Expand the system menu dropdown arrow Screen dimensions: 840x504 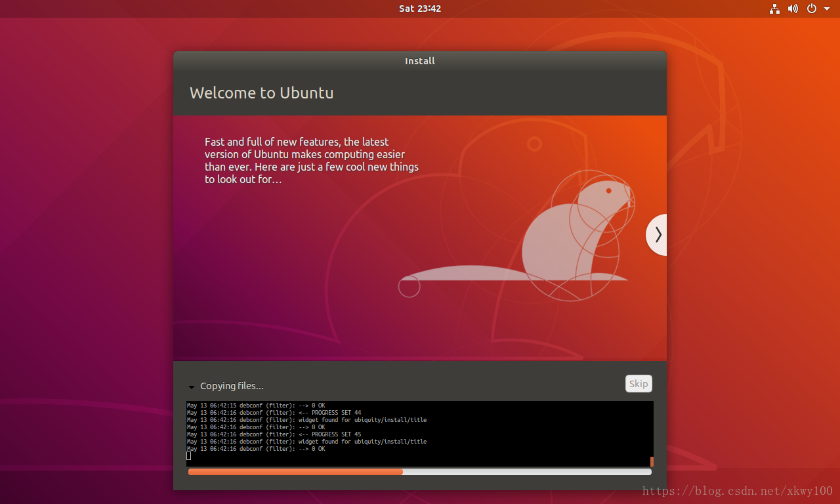(x=827, y=9)
